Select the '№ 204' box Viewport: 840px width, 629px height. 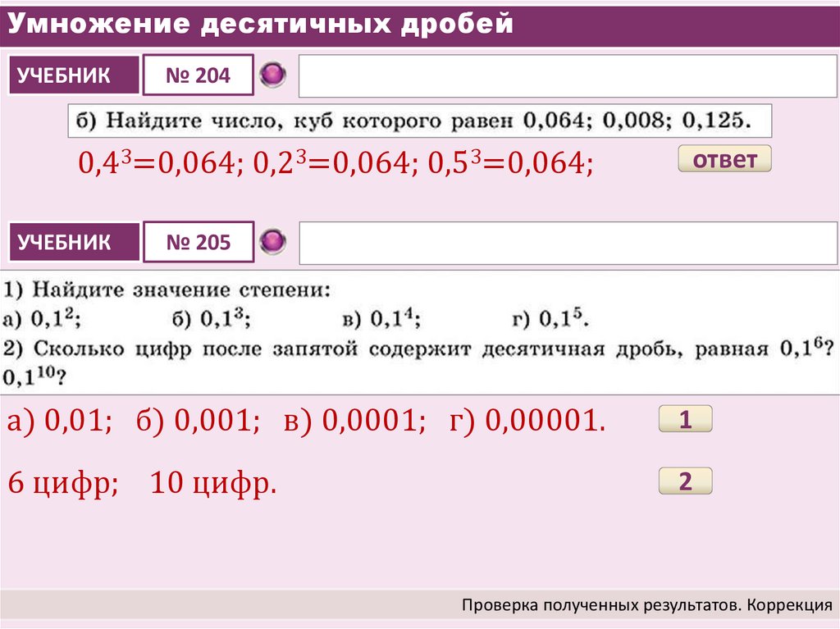(x=199, y=75)
